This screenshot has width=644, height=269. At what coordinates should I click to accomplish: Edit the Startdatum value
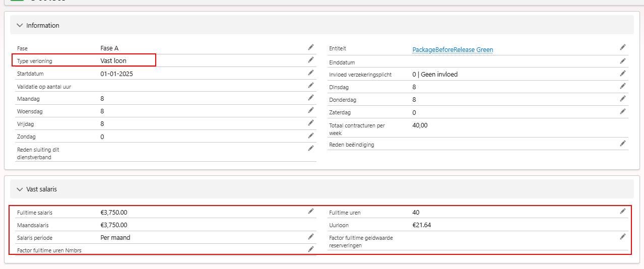[311, 73]
